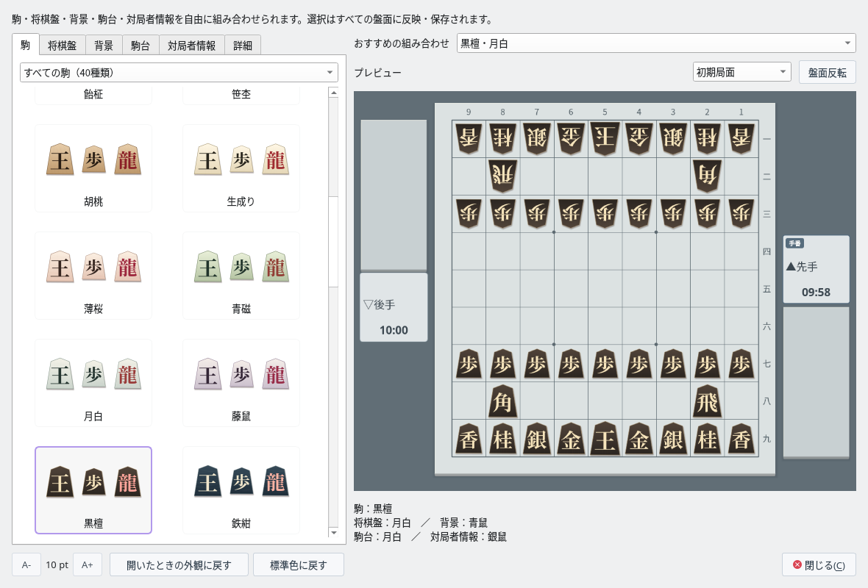Select the 月白 piece set card
Image resolution: width=868 pixels, height=588 pixels.
(93, 383)
